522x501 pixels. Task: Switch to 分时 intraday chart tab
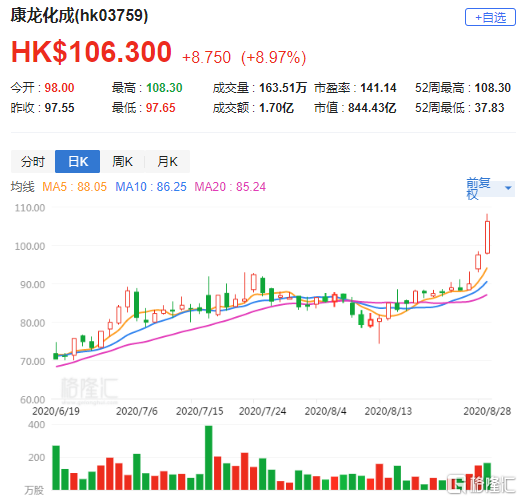[33, 162]
